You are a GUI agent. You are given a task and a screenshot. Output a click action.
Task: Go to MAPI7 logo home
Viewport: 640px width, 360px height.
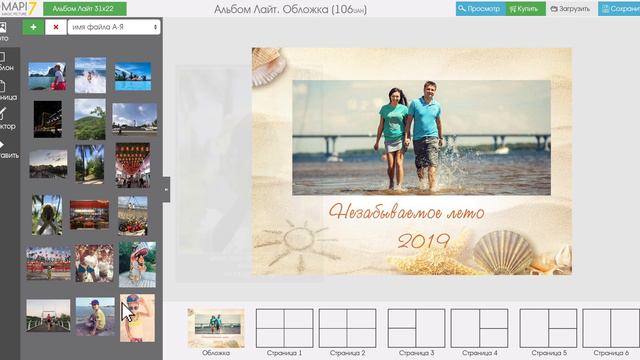click(x=18, y=8)
